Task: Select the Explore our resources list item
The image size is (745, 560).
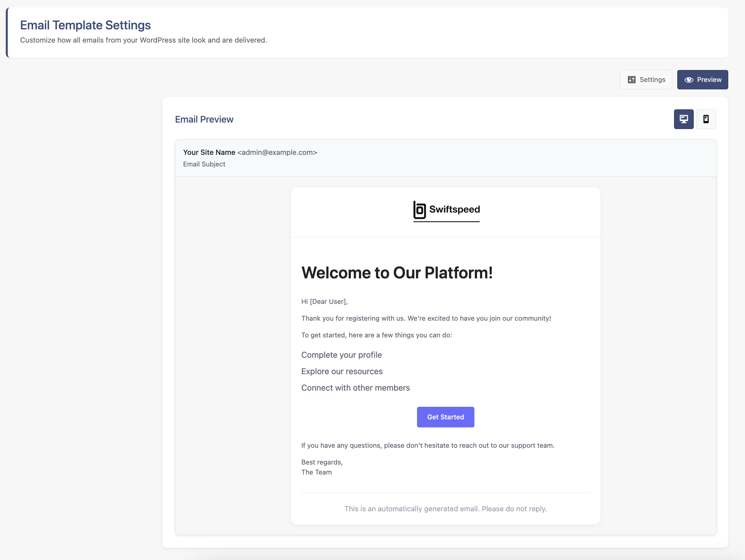Action: pos(342,371)
